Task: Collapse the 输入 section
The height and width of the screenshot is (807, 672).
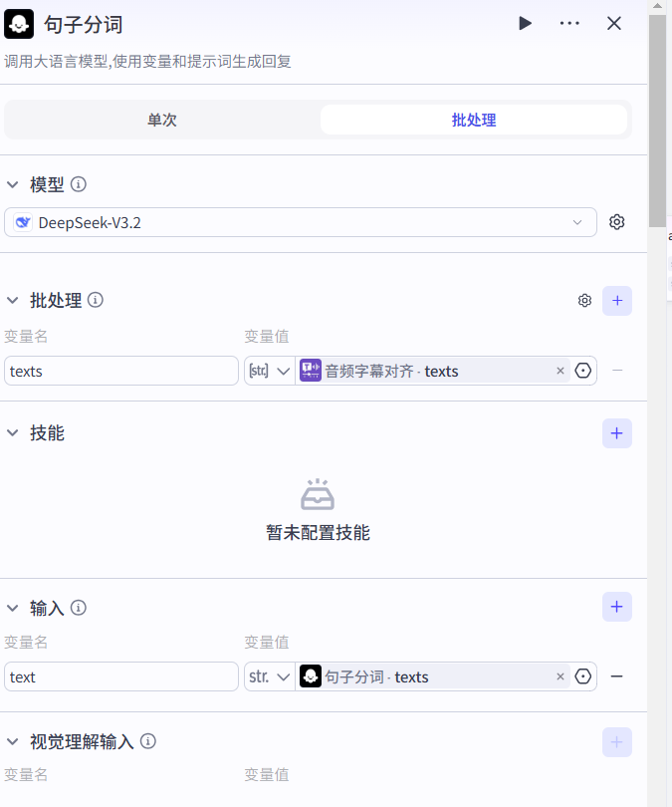Action: click(x=12, y=608)
